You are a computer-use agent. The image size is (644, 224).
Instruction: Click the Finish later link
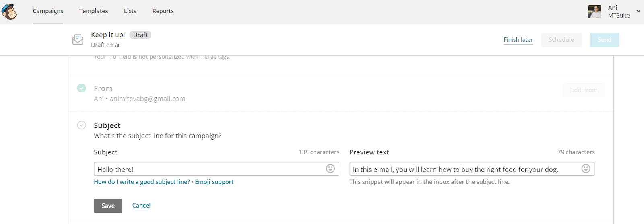[518, 40]
